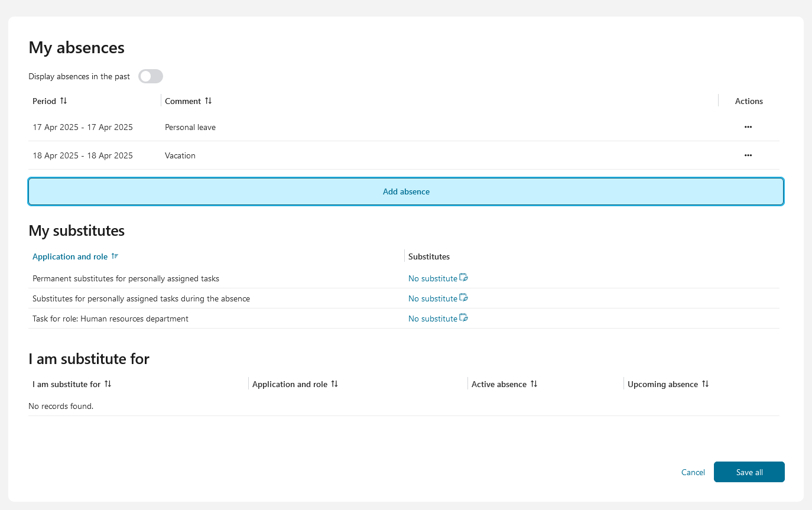
Task: Click the Active absence column header label
Action: tap(499, 384)
